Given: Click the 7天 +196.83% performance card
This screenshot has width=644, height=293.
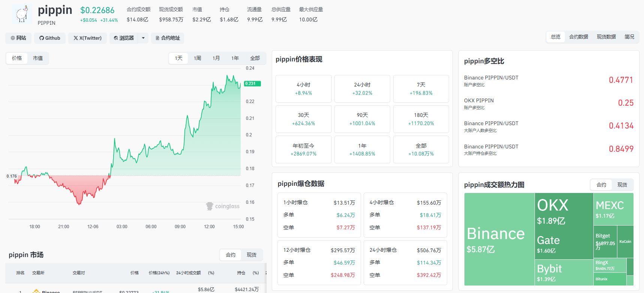Looking at the screenshot, I should coord(421,89).
